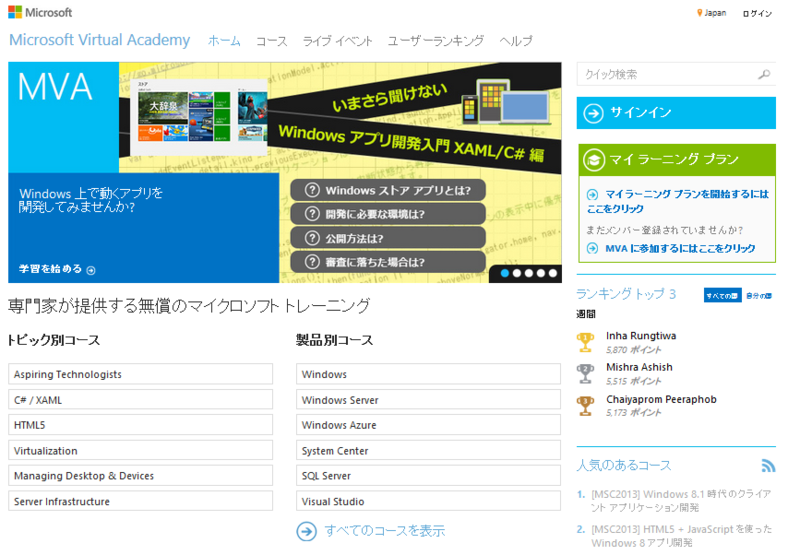Click the サインイン button
This screenshot has height=555, width=800.
676,113
